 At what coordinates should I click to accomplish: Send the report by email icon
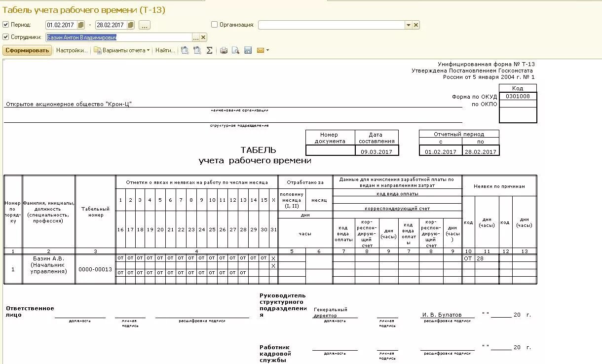point(260,50)
